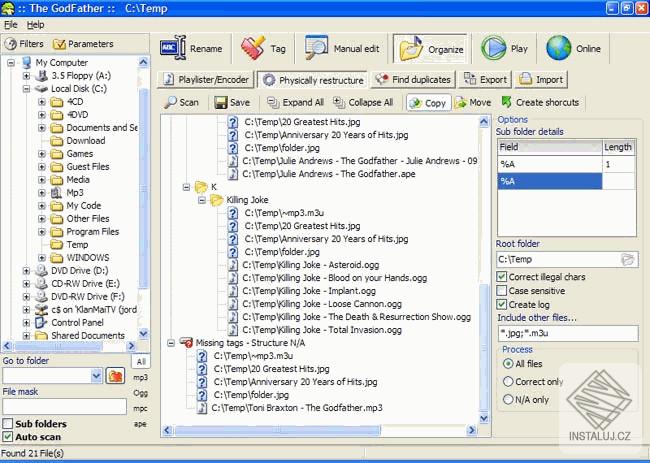
Task: Switch to the Playlister/Encoder tab
Action: [x=206, y=80]
